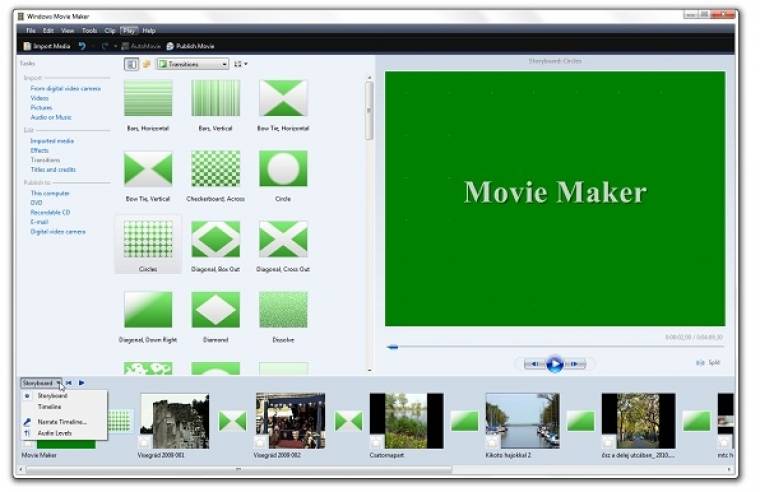760x492 pixels.
Task: Toggle the tasks pane icon
Action: [x=131, y=64]
